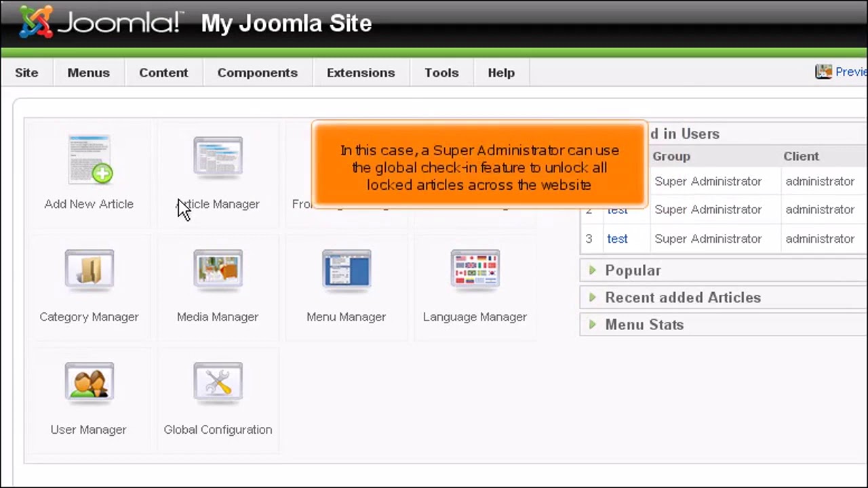Viewport: 868px width, 488px height.
Task: Open the Extensions menu
Action: [x=361, y=73]
